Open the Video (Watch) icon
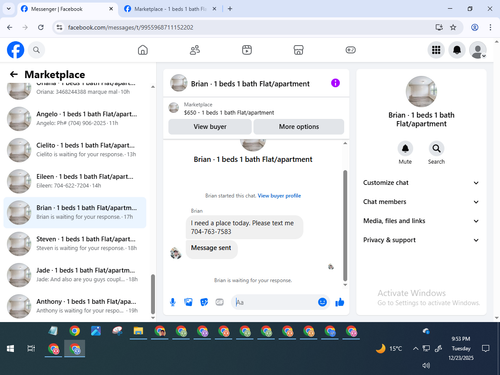The width and height of the screenshot is (500, 375). tap(247, 50)
